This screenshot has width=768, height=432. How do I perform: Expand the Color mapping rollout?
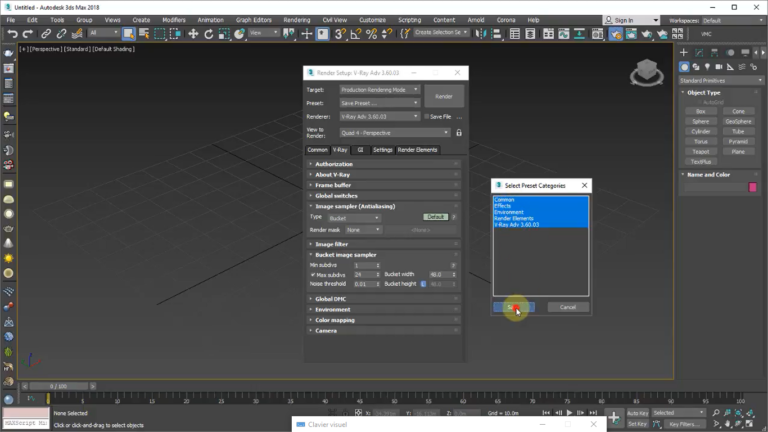pyautogui.click(x=384, y=320)
